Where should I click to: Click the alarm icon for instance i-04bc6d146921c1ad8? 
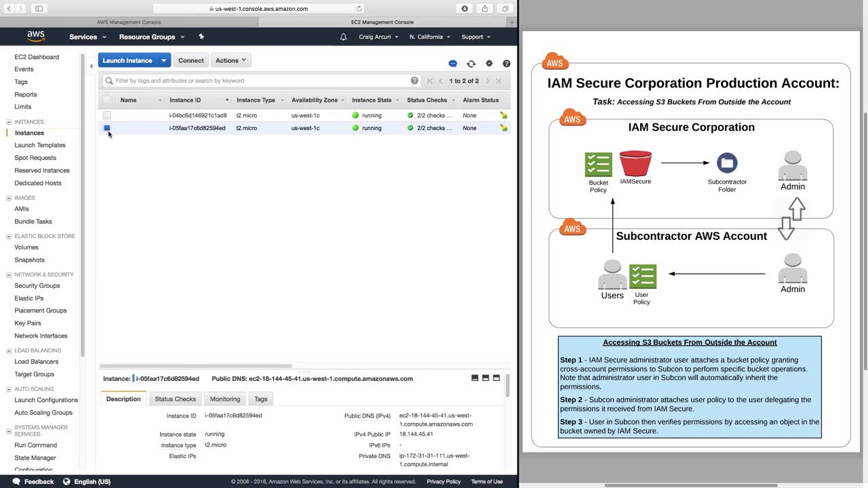point(503,115)
